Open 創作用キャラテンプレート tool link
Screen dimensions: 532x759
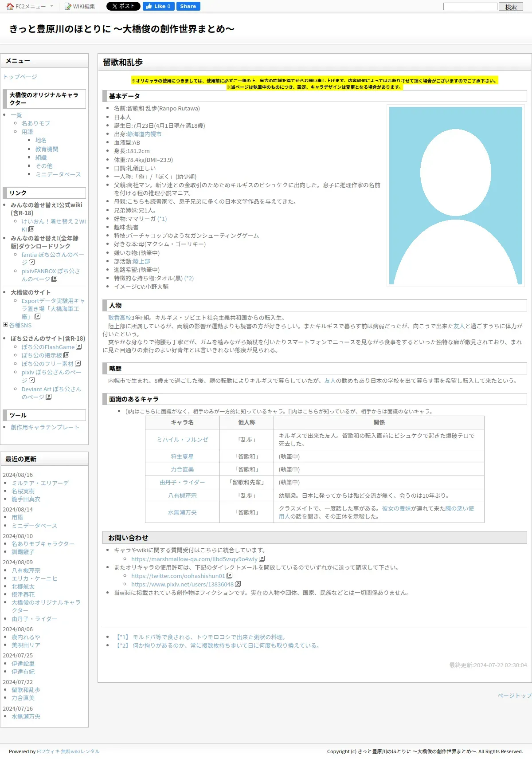click(45, 427)
